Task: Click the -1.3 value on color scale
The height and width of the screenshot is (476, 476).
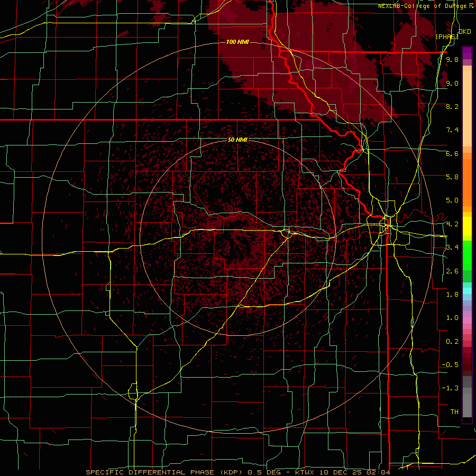Action: point(450,389)
